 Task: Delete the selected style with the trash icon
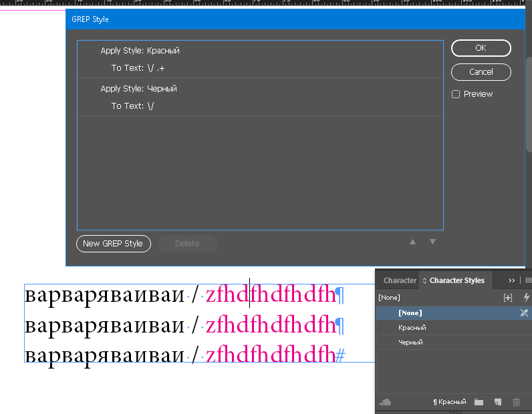(x=516, y=402)
